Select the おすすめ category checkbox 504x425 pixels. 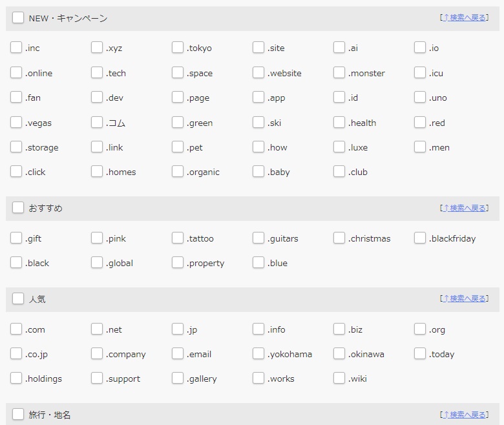[x=18, y=207]
